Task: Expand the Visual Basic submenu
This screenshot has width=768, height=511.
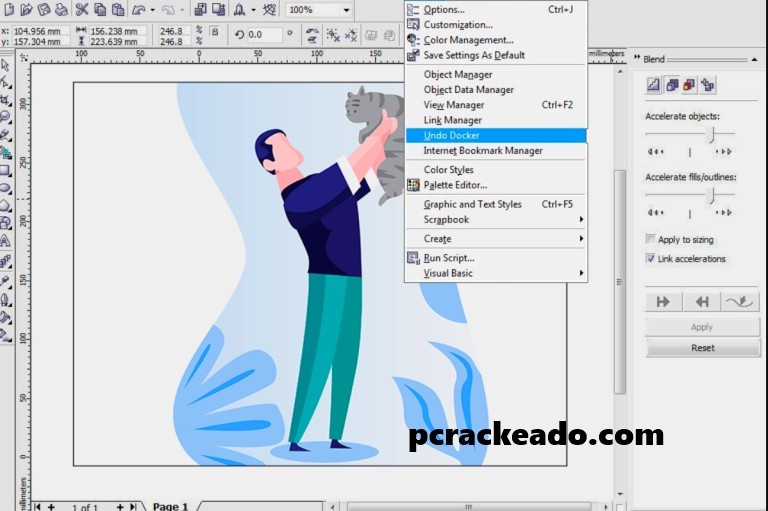Action: [581, 273]
